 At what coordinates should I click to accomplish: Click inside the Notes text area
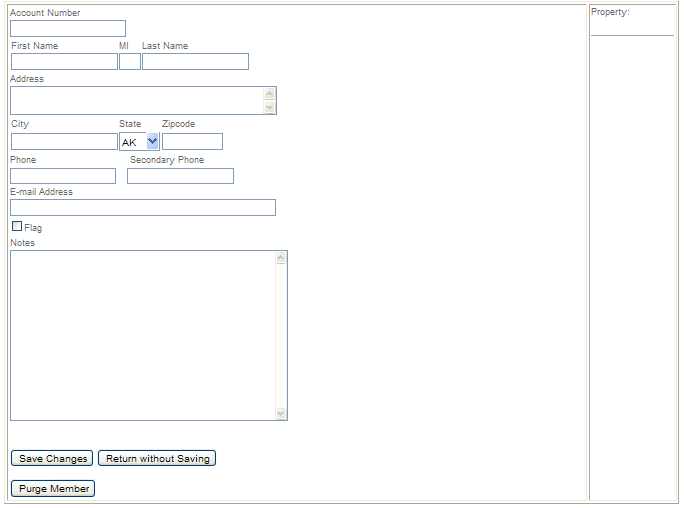[142, 335]
